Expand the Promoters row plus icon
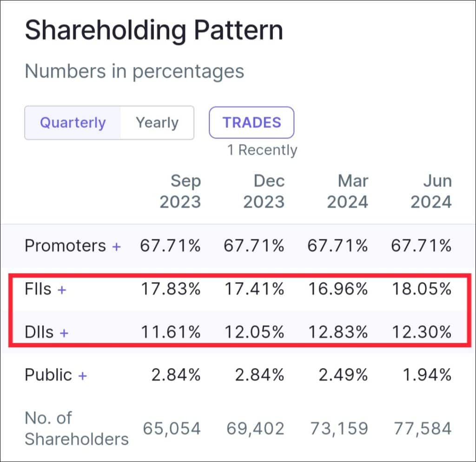 (x=116, y=246)
